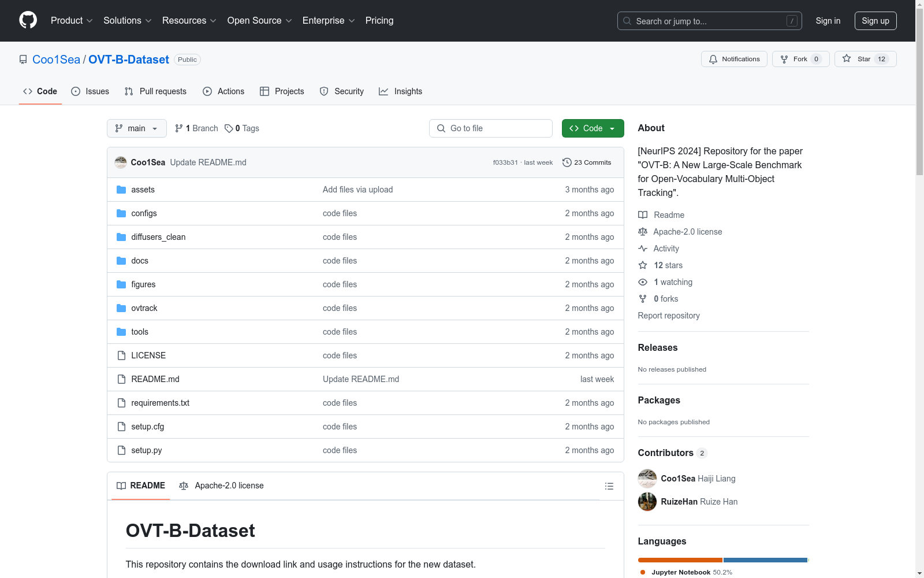This screenshot has width=924, height=578.
Task: Open the diffusers_clean folder icon
Action: coord(121,237)
